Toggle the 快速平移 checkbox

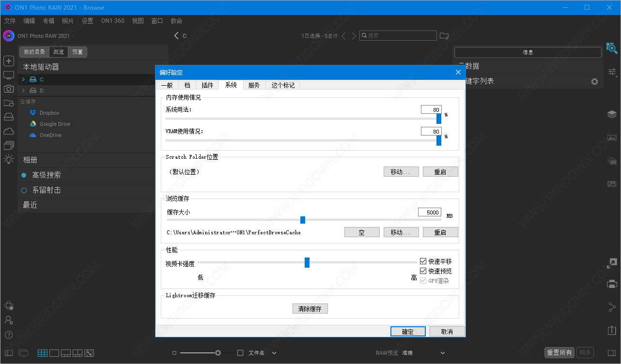(423, 261)
